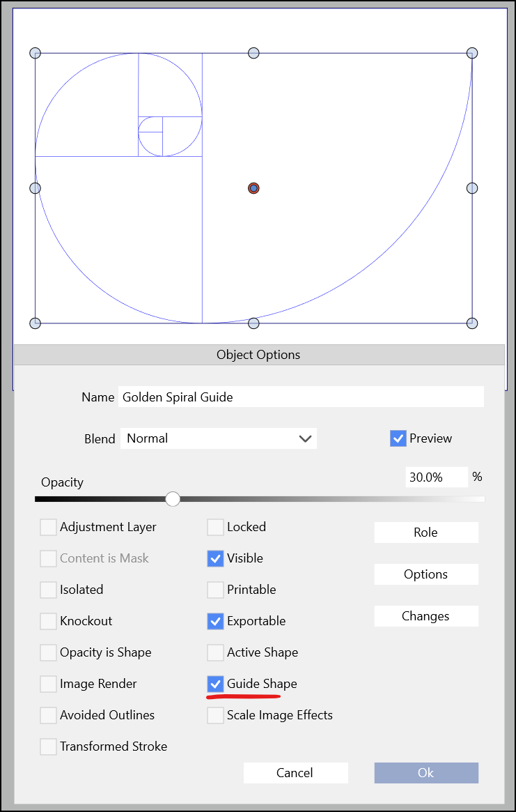516x812 pixels.
Task: Click the top-right selection handle
Action: 472,53
